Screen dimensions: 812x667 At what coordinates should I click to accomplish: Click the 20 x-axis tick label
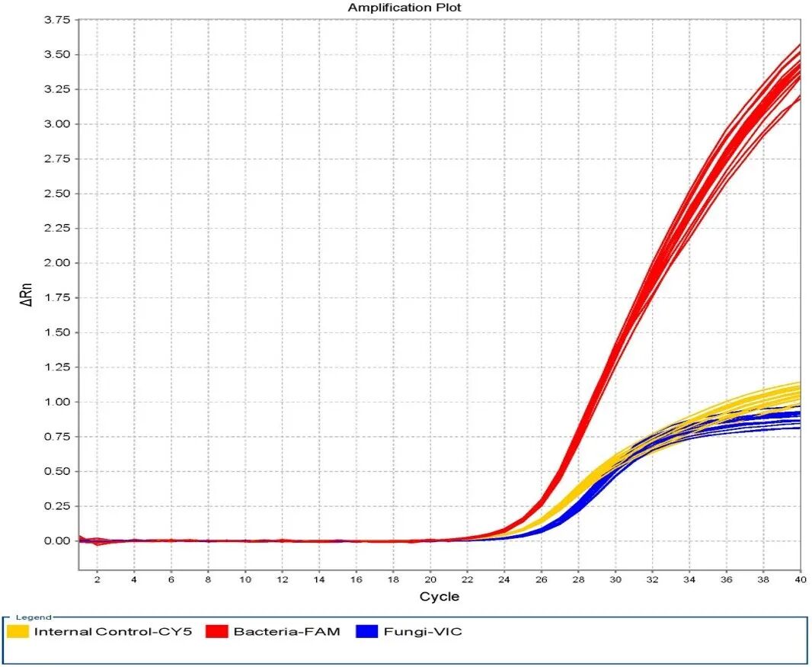(x=430, y=579)
